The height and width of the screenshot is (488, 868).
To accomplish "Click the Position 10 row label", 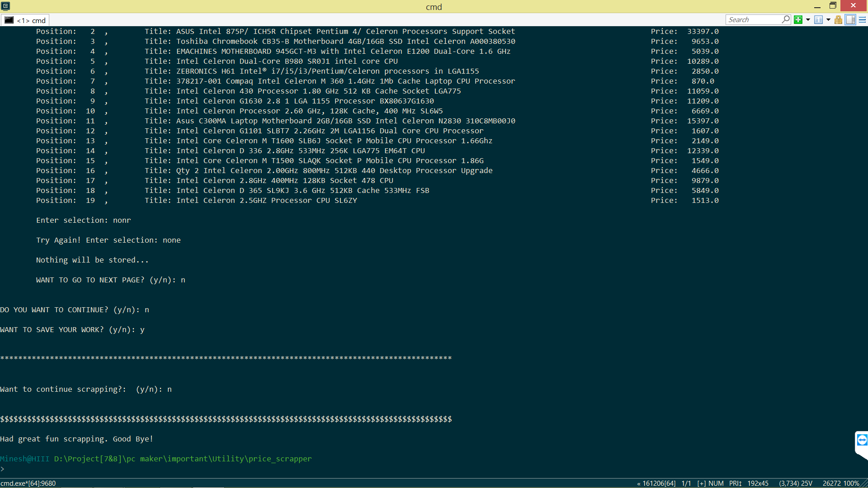I will [x=66, y=111].
